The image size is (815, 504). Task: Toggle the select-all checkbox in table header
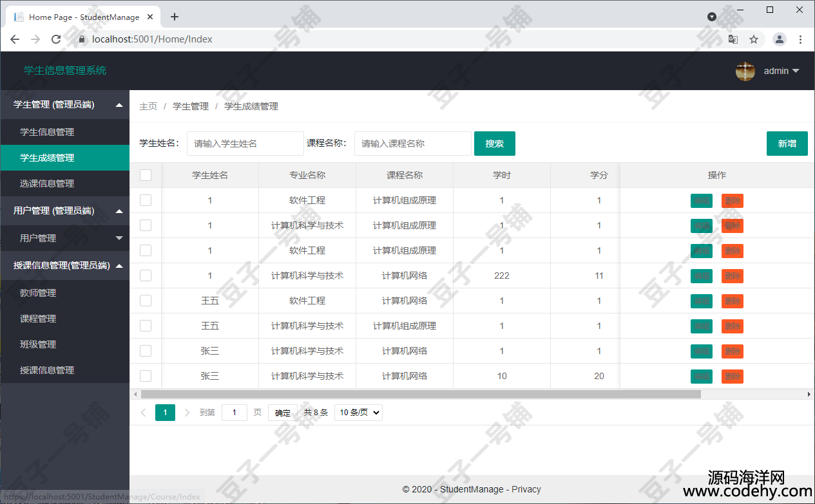click(x=146, y=175)
